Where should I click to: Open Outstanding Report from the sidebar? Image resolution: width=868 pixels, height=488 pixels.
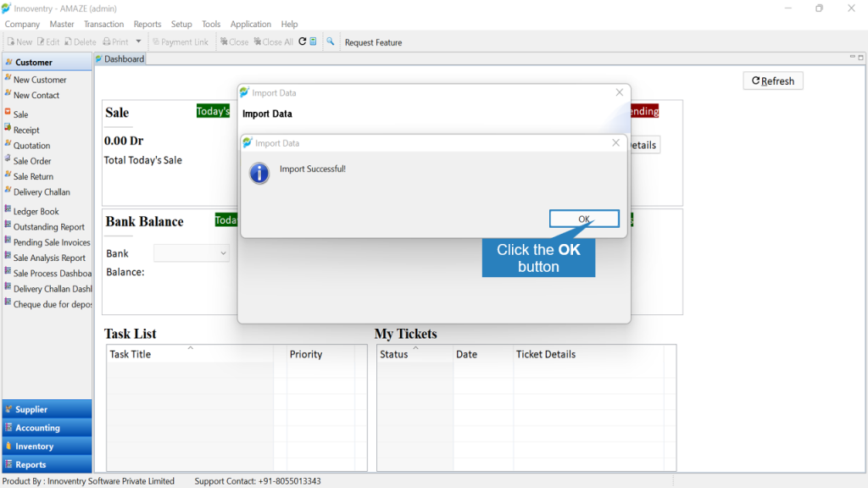(x=48, y=227)
